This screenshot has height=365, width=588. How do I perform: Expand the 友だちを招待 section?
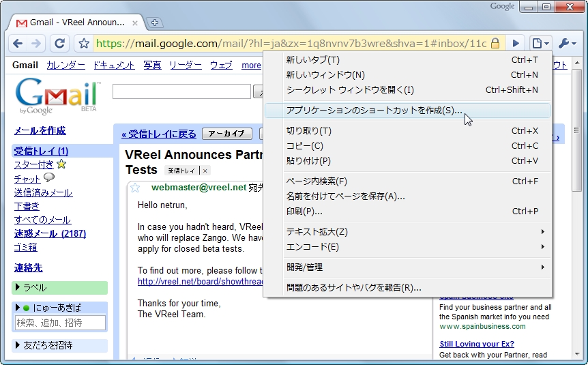(18, 345)
